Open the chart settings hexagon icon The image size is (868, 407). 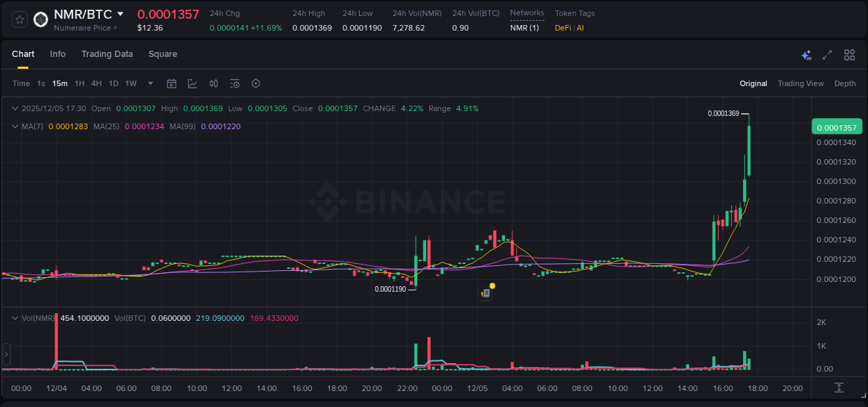tap(255, 83)
